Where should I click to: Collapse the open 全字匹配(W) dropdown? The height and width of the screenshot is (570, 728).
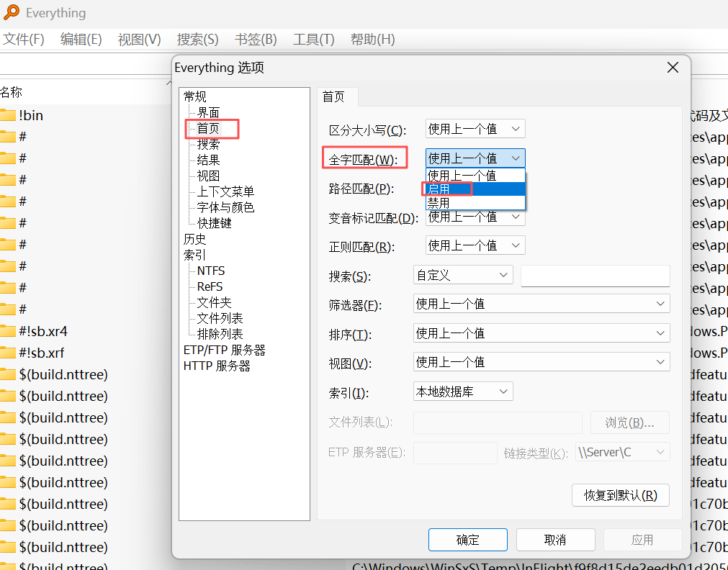pyautogui.click(x=475, y=158)
